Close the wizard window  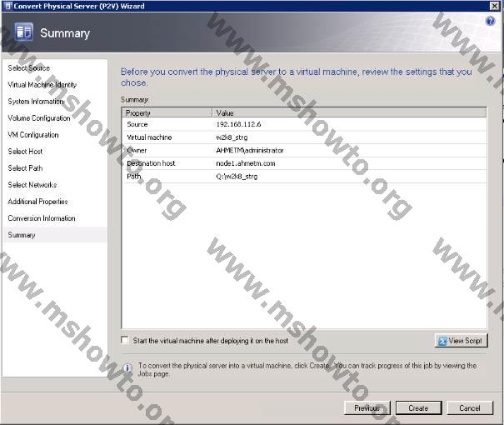pos(495,6)
